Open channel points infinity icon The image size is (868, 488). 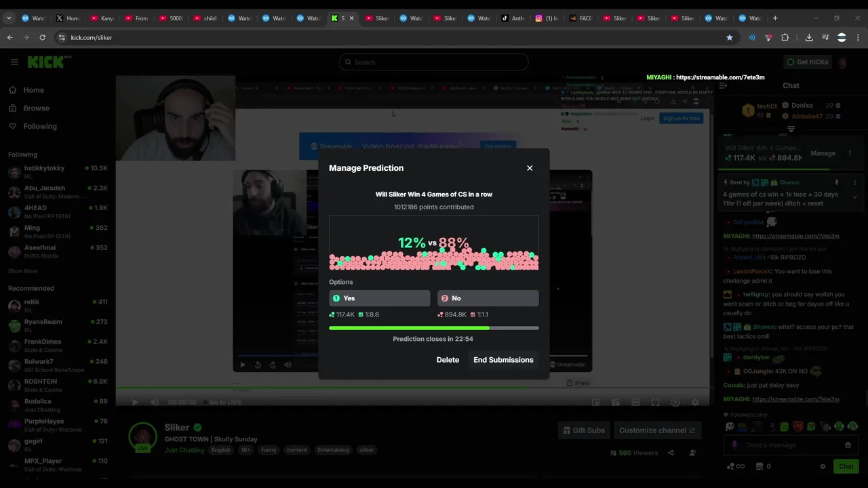735,466
